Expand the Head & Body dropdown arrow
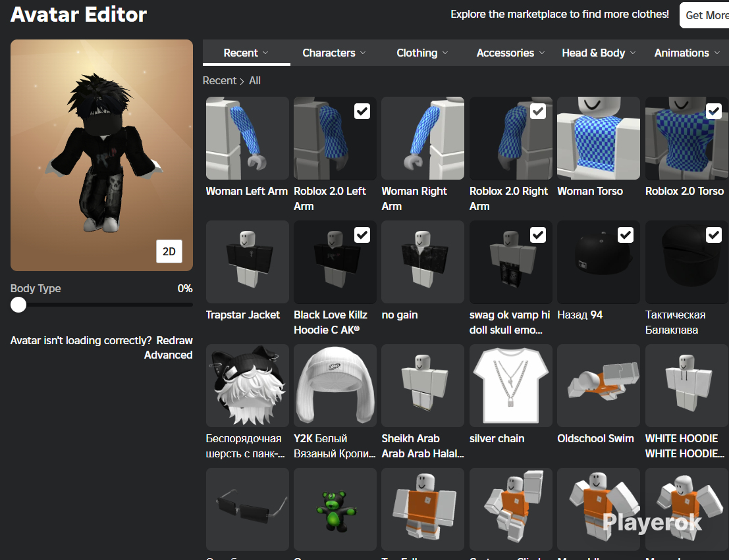Image resolution: width=729 pixels, height=560 pixels. click(x=633, y=53)
